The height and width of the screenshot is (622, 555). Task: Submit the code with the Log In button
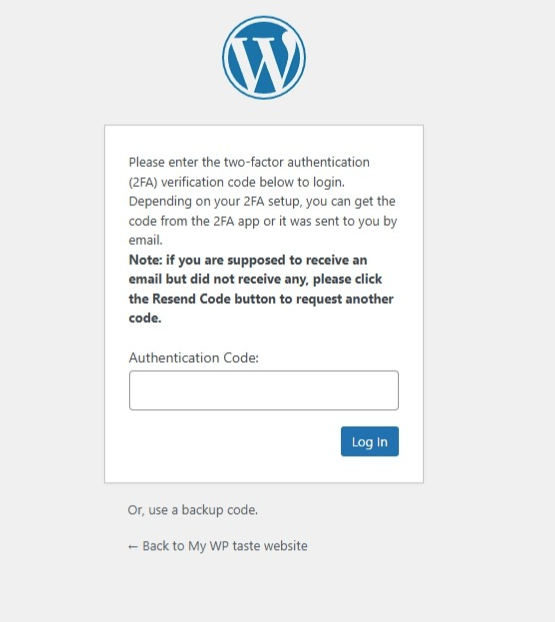(x=370, y=442)
